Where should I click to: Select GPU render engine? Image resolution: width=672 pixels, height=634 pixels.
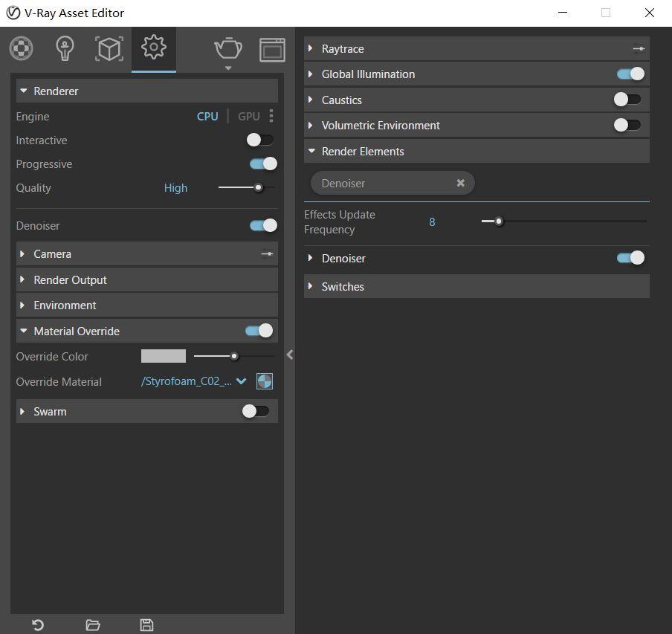[248, 117]
